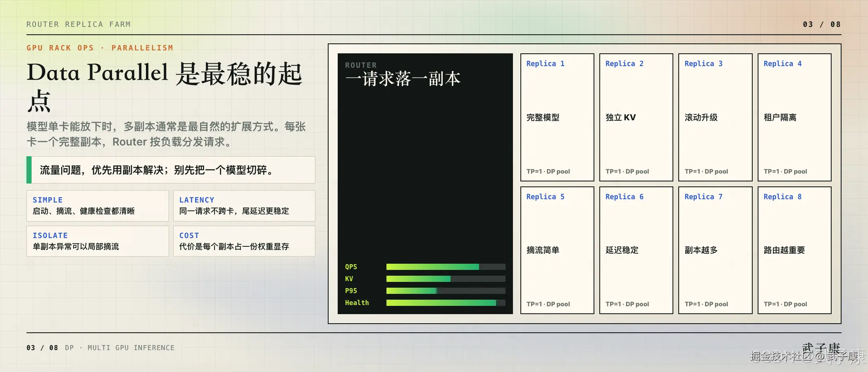Click the Replica 4 label
This screenshot has height=372, width=868.
tap(782, 64)
